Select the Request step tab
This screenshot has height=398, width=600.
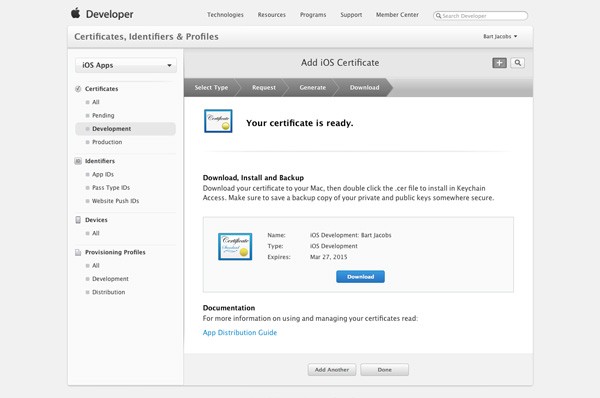tap(264, 88)
